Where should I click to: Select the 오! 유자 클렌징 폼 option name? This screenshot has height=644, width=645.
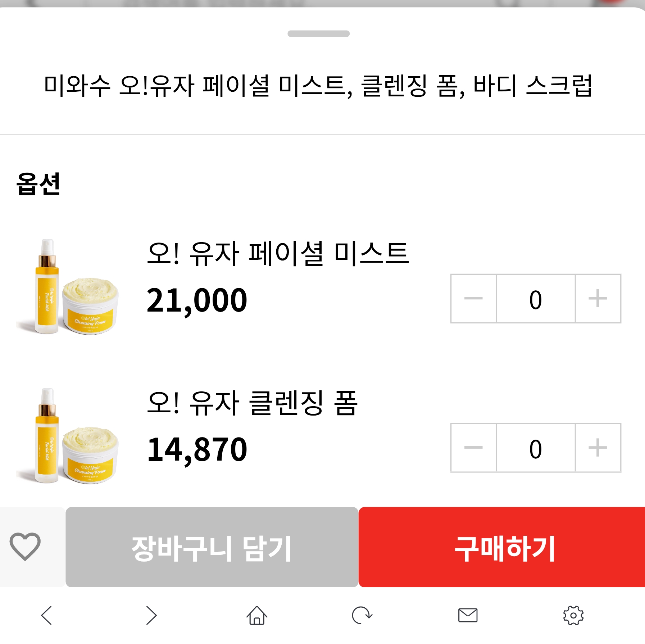pyautogui.click(x=252, y=403)
